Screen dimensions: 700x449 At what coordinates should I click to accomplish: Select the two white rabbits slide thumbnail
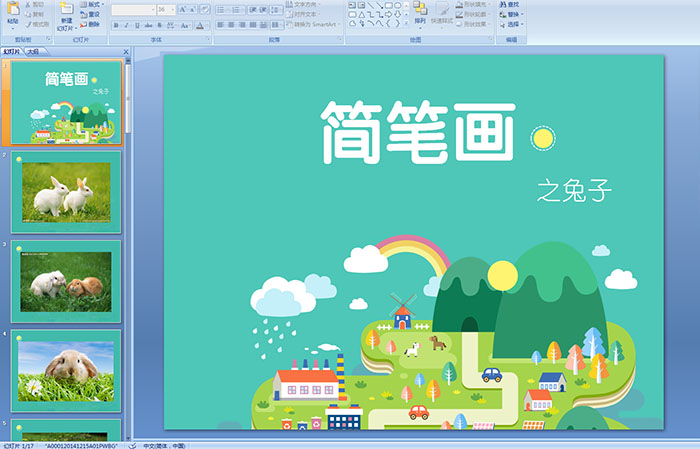coord(65,190)
